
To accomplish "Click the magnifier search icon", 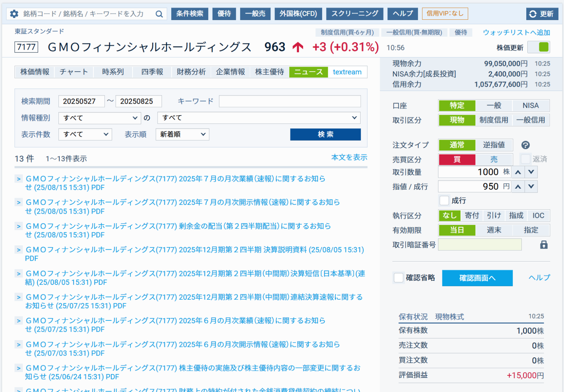I will tap(159, 14).
